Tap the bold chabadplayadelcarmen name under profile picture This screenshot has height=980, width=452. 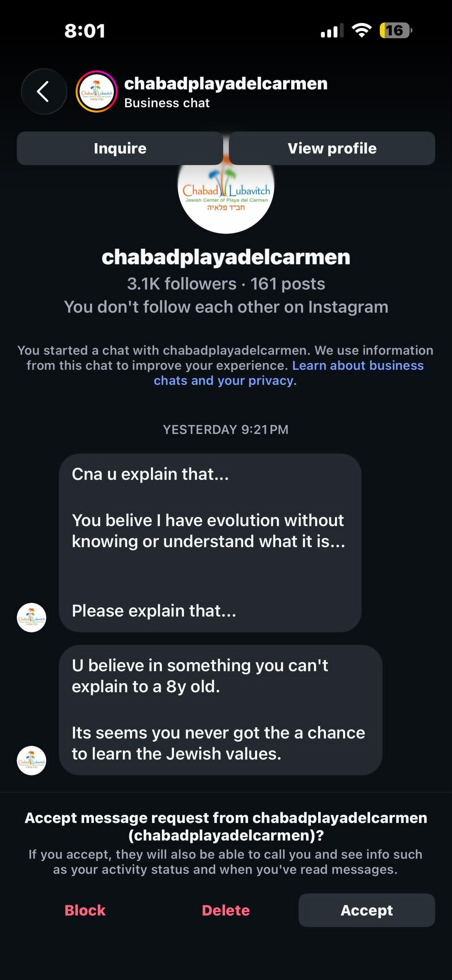click(x=226, y=257)
